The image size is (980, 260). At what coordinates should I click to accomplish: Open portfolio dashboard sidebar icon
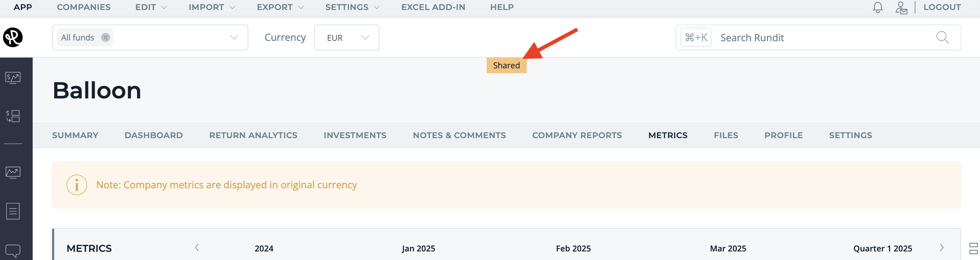click(13, 78)
